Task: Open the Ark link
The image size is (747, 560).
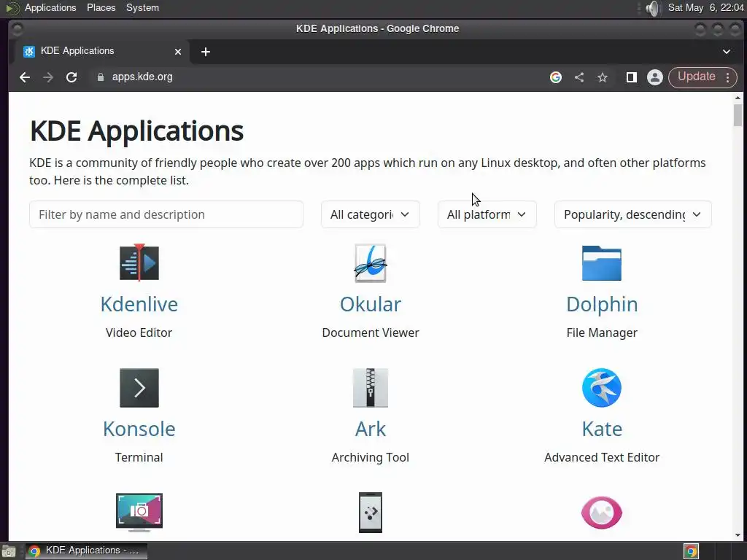Action: 371,429
